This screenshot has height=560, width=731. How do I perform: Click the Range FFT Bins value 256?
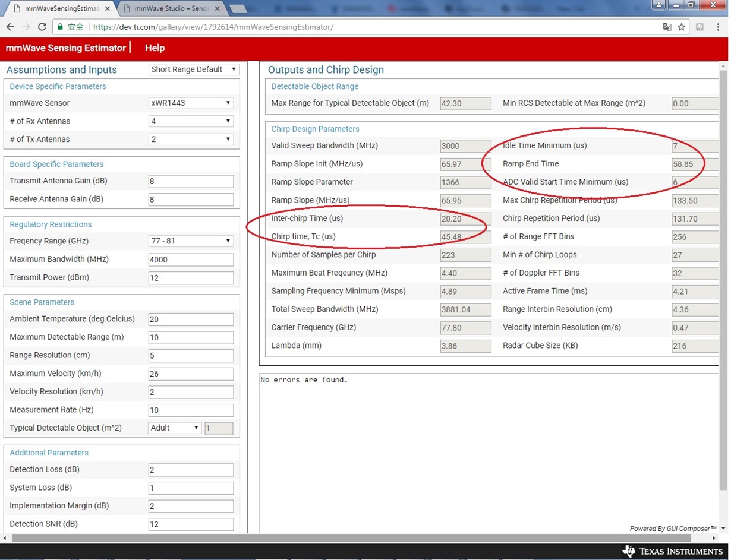[x=694, y=237]
